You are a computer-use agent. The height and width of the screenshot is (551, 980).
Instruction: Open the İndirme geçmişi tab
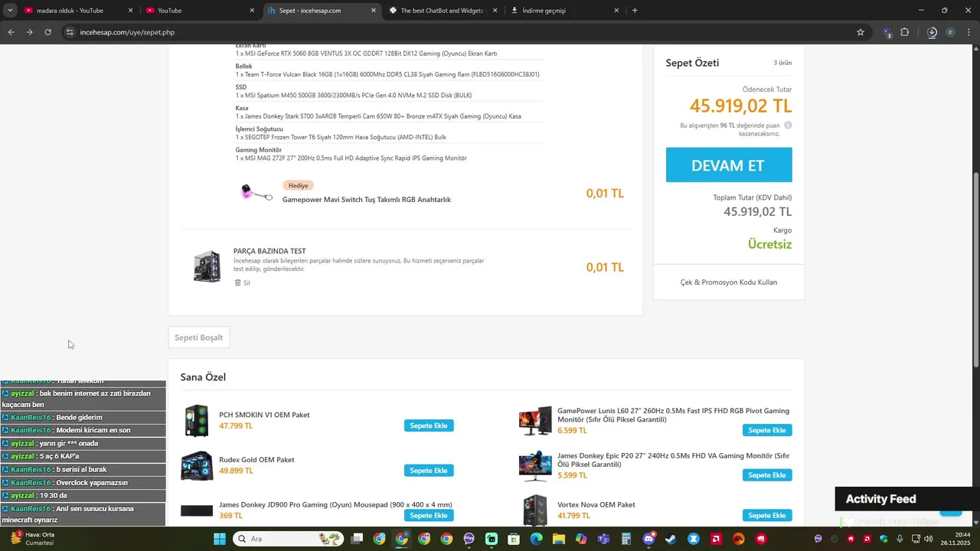[x=564, y=11]
